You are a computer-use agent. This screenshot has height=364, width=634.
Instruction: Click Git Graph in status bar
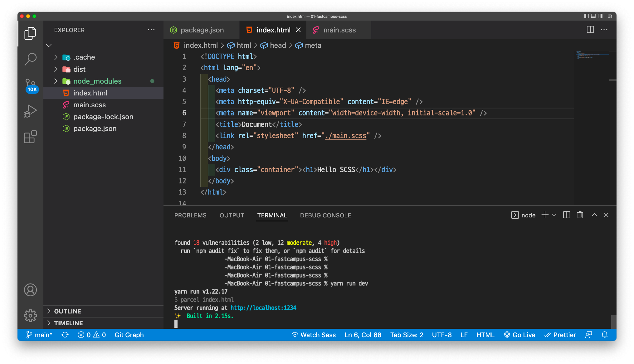[129, 335]
